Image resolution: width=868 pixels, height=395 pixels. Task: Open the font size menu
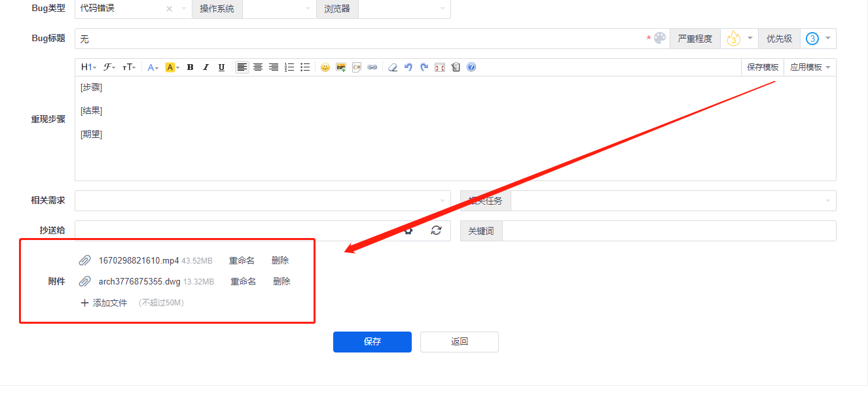(x=130, y=67)
